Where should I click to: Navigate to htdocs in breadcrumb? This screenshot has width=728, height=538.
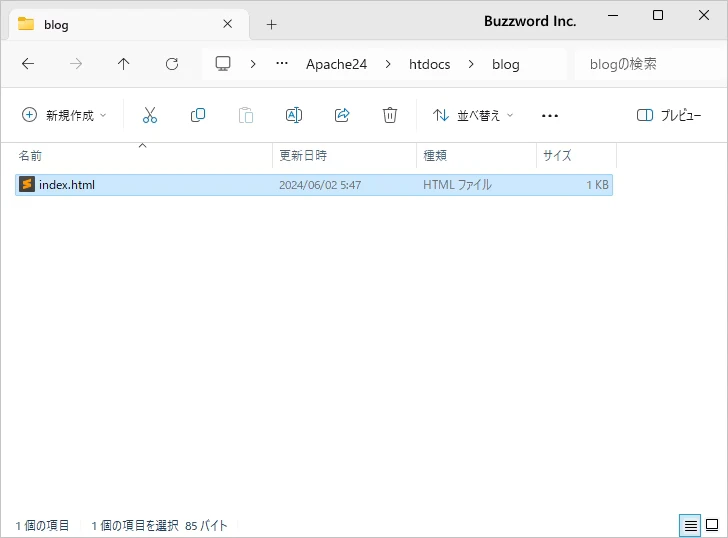tap(429, 64)
